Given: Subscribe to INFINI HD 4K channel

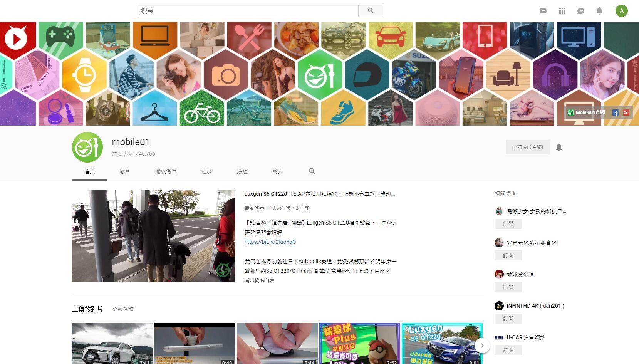Looking at the screenshot, I should coord(508,319).
